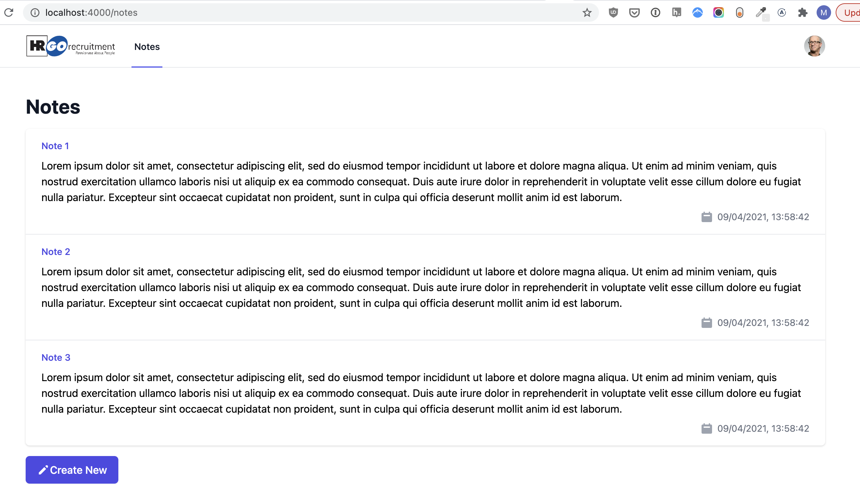Image resolution: width=860 pixels, height=504 pixels.
Task: Open the user avatar menu
Action: click(x=814, y=46)
